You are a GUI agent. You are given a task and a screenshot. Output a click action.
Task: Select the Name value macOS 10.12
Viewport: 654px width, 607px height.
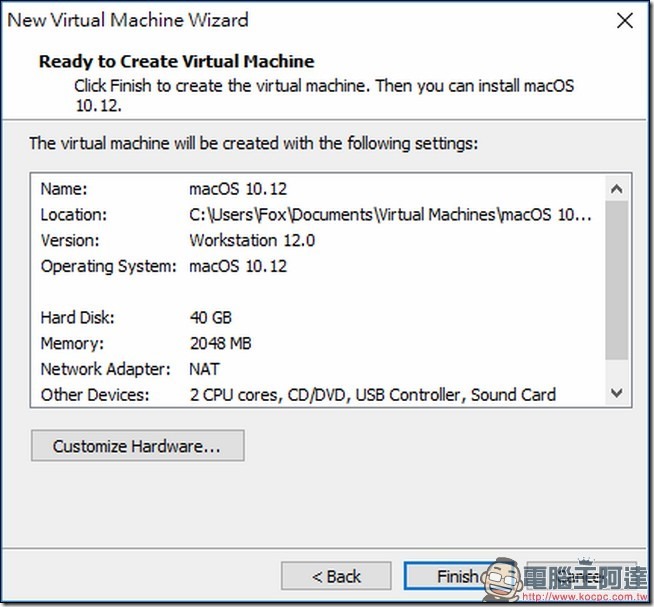238,189
